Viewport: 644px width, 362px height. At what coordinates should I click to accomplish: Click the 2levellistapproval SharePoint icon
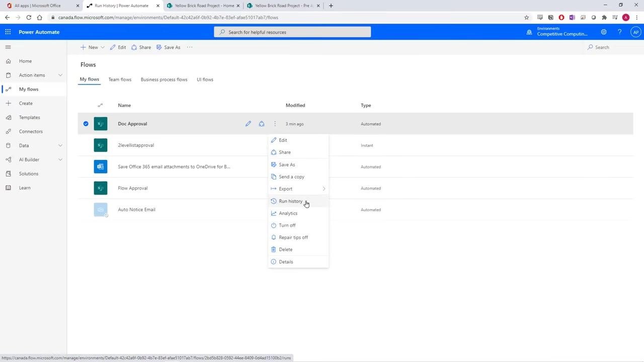click(x=101, y=145)
